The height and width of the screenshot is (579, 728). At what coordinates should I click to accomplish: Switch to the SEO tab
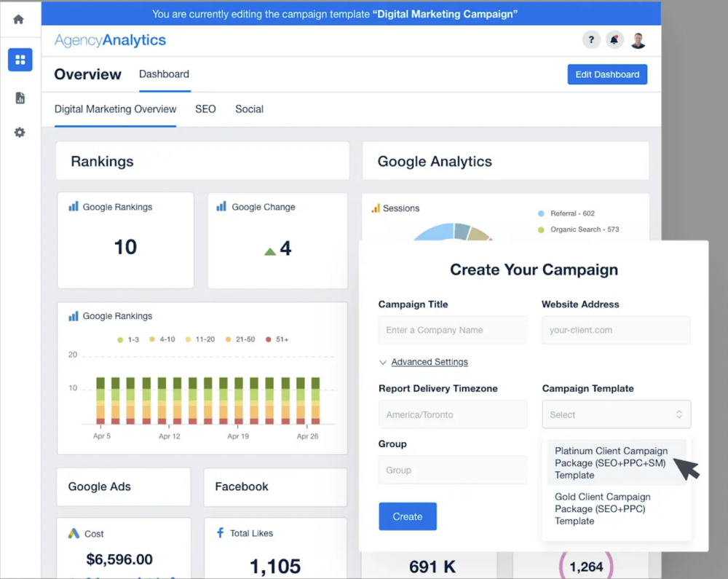pos(205,109)
